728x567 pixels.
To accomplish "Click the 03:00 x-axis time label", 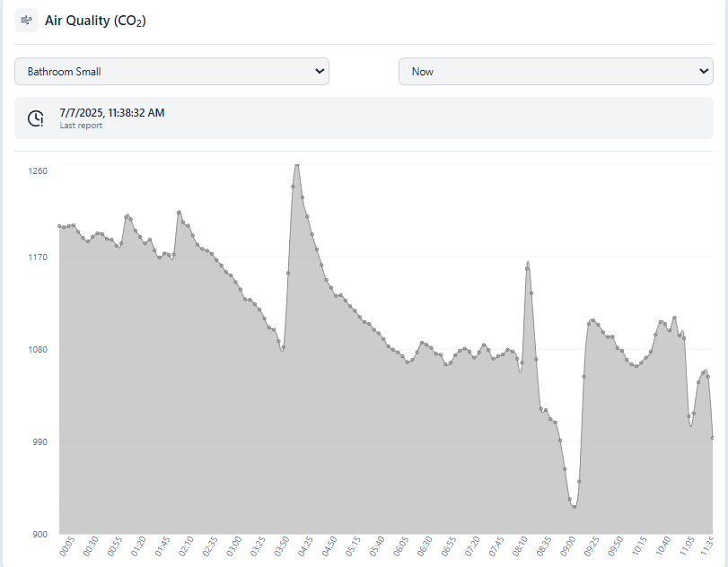I will (x=234, y=545).
